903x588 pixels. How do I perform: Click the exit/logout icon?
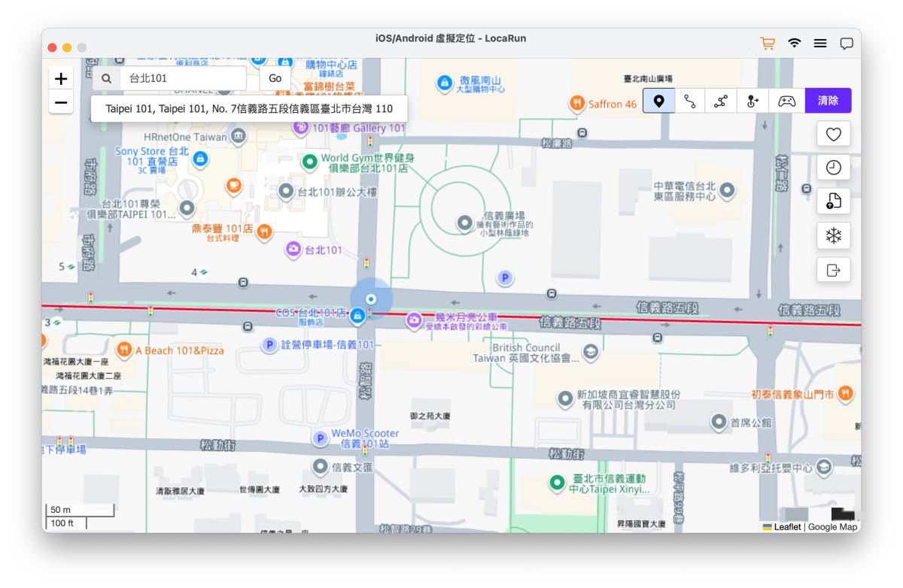tap(833, 270)
